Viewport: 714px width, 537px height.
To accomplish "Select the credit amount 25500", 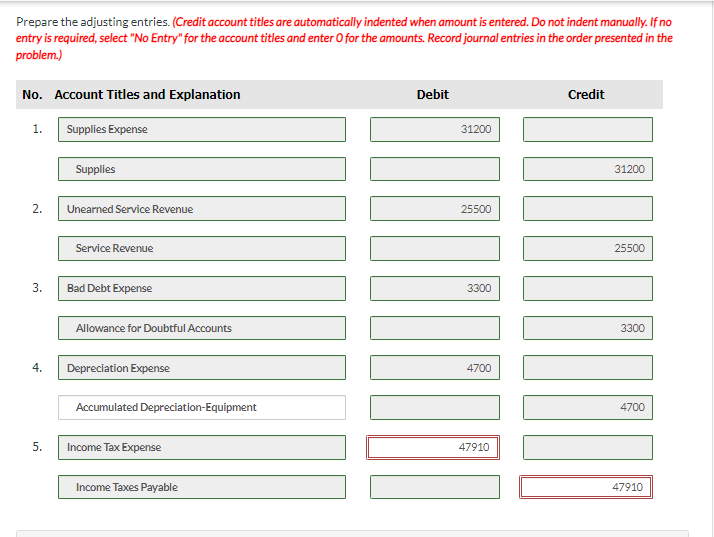I will point(588,248).
